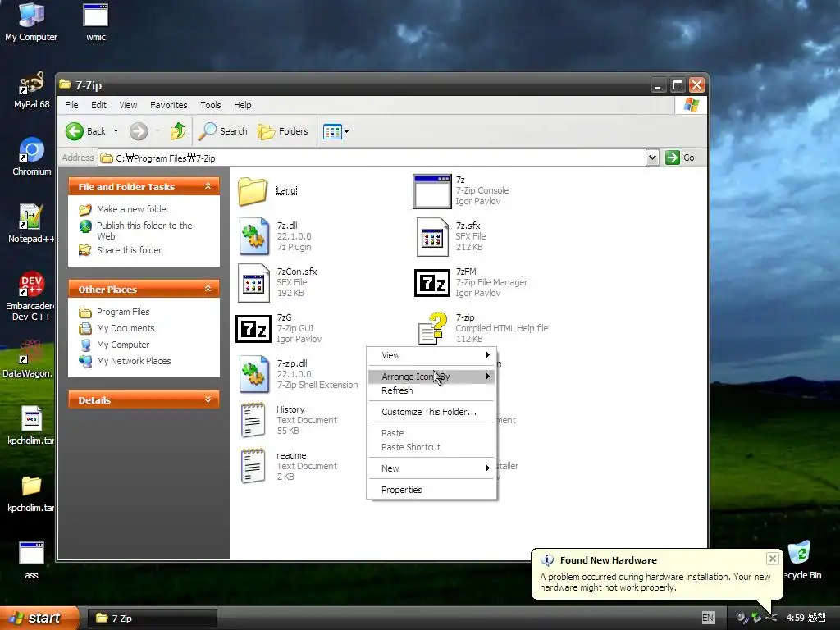Open the Edit menu
The width and height of the screenshot is (840, 630).
point(98,105)
